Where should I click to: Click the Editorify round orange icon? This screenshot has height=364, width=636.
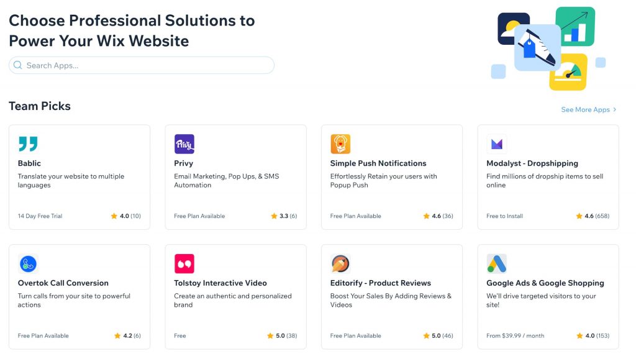[x=340, y=264]
